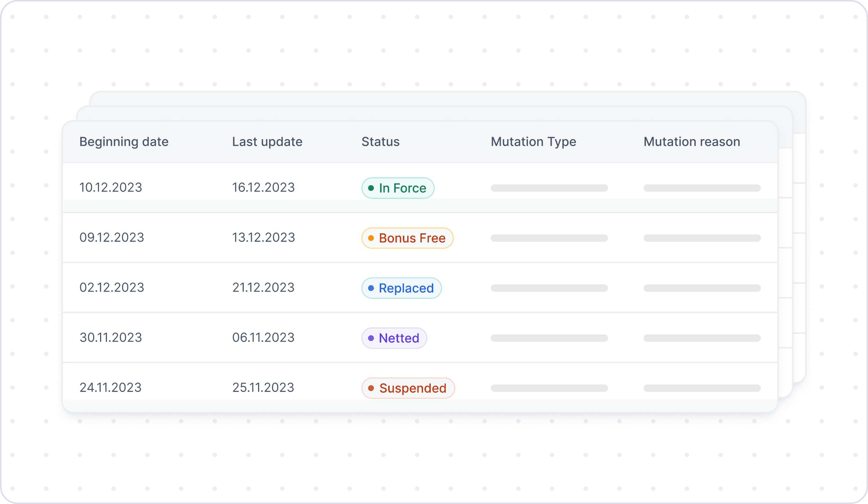Click last update 13.12.2023 cell
The width and height of the screenshot is (868, 504).
click(264, 238)
